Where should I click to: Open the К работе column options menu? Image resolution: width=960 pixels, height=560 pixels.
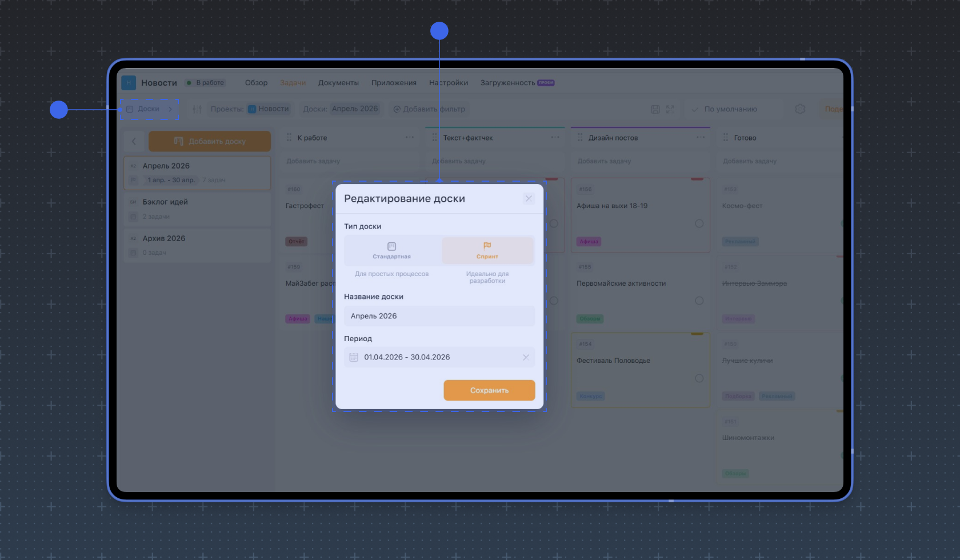tap(410, 137)
